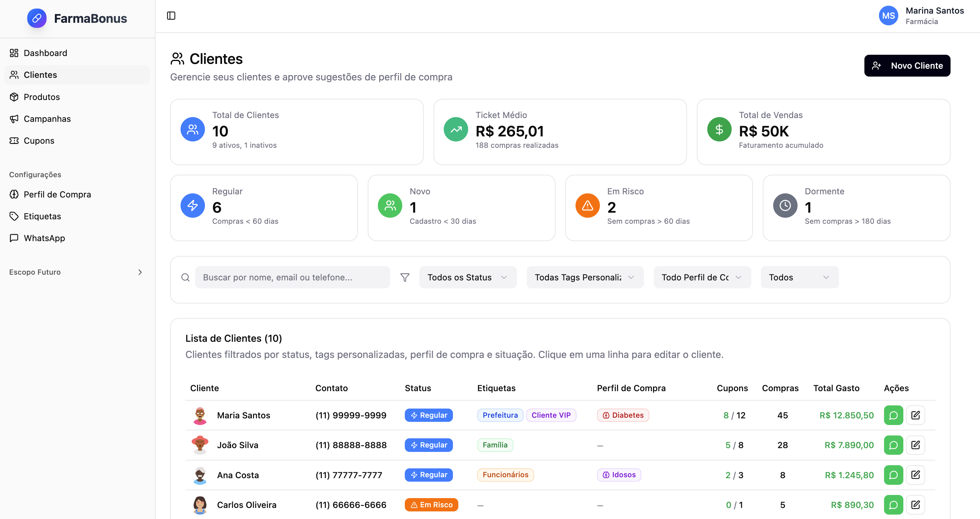The height and width of the screenshot is (519, 980).
Task: Click Dormente summary card title
Action: click(x=824, y=191)
